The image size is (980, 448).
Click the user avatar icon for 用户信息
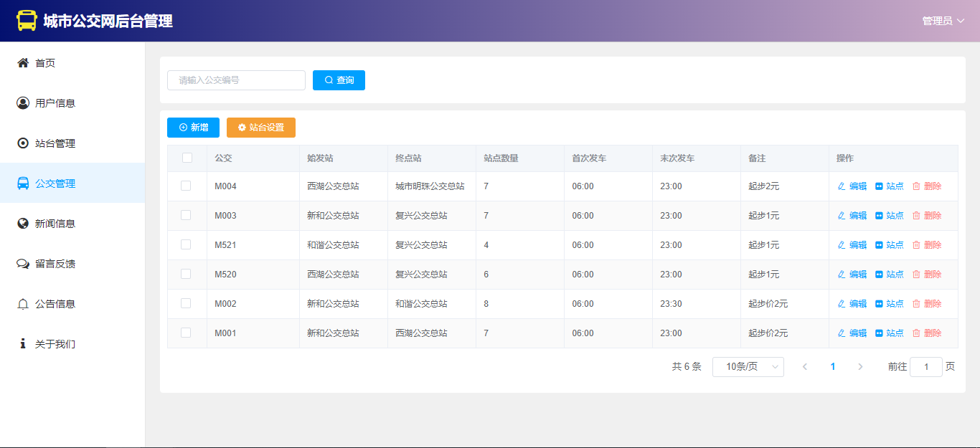point(23,103)
